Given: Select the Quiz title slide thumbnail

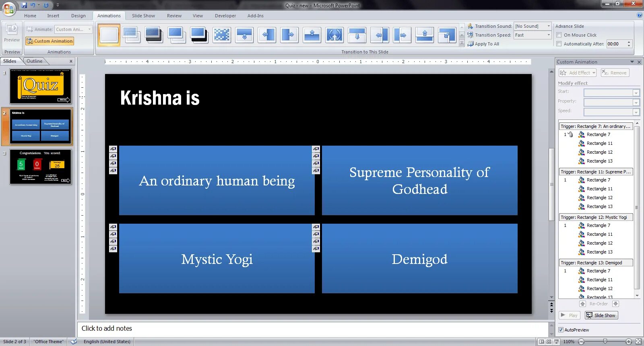Looking at the screenshot, I should [41, 86].
